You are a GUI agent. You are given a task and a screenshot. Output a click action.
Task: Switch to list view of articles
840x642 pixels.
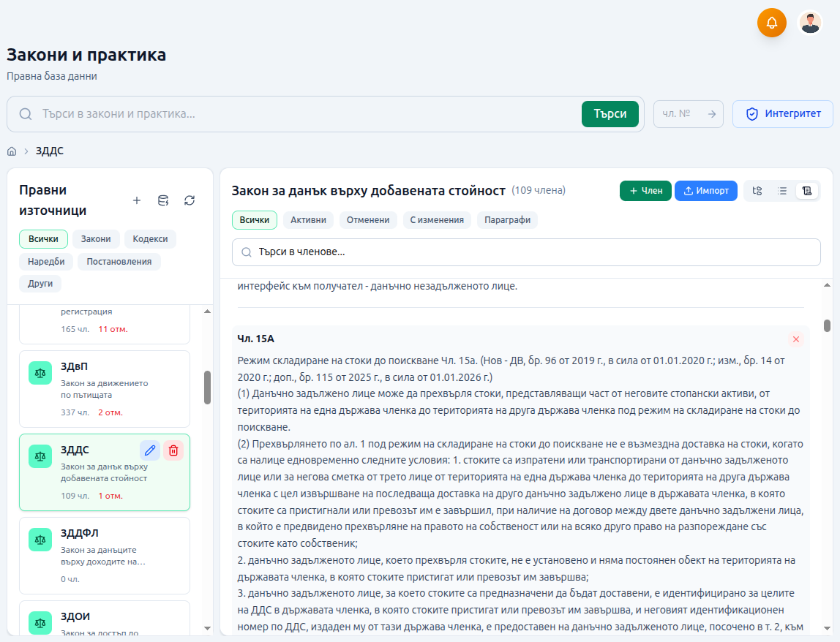pos(782,191)
